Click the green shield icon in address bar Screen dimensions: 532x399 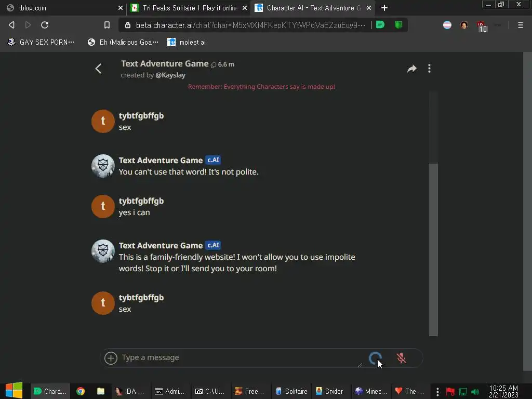coord(398,25)
